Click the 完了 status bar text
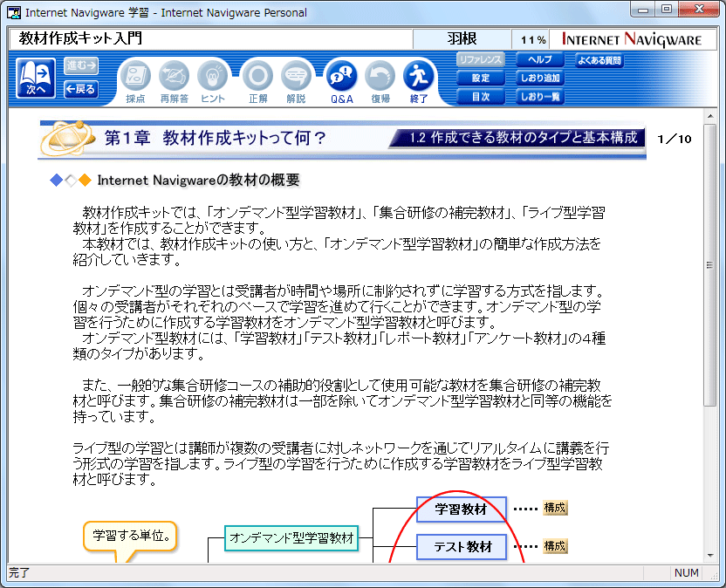 (x=19, y=572)
